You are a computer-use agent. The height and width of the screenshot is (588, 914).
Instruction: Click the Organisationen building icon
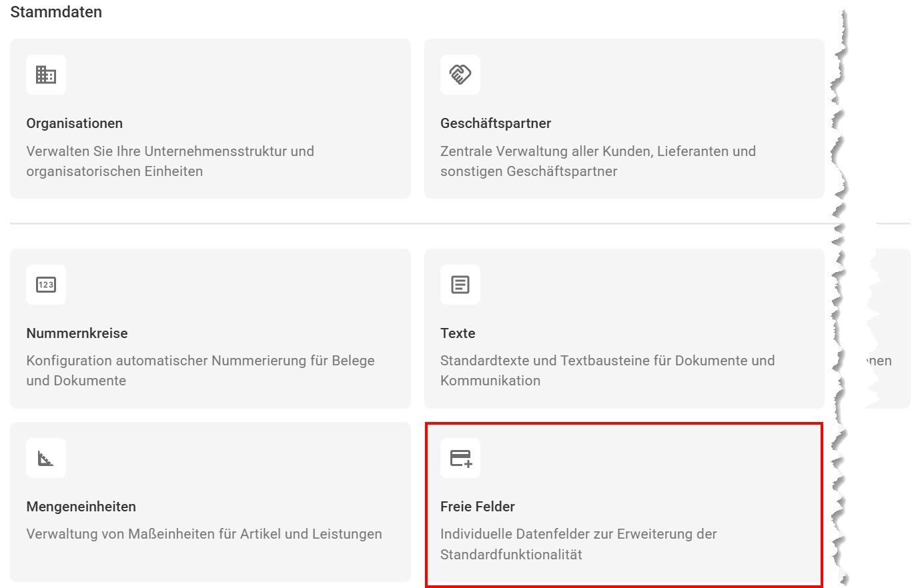tap(46, 75)
